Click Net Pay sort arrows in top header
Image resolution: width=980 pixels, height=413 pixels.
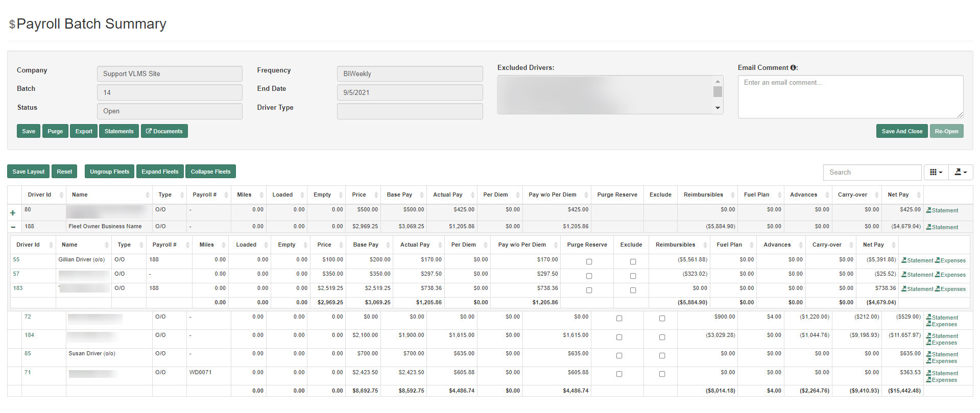point(918,195)
